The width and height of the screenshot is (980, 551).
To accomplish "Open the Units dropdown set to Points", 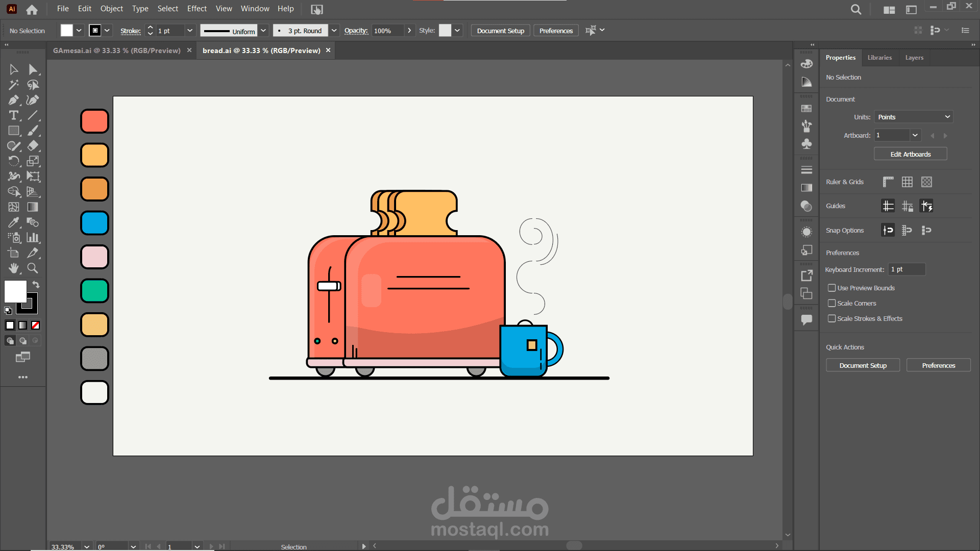I will [913, 117].
